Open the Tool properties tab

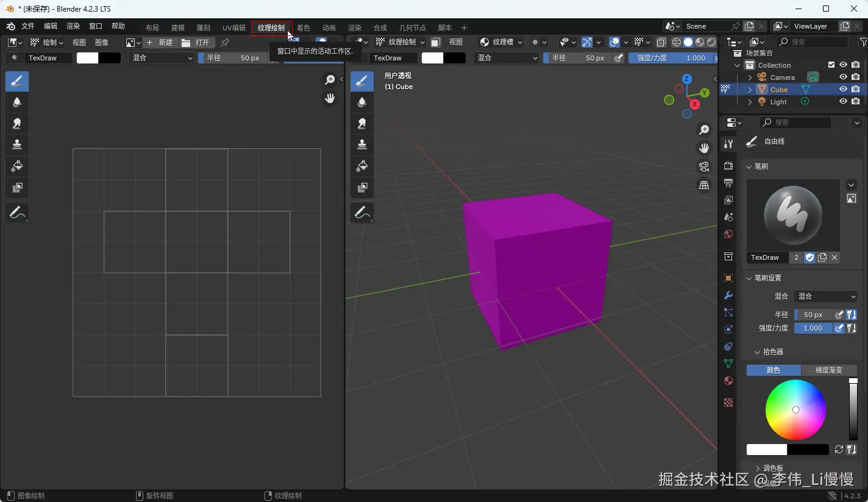click(728, 144)
